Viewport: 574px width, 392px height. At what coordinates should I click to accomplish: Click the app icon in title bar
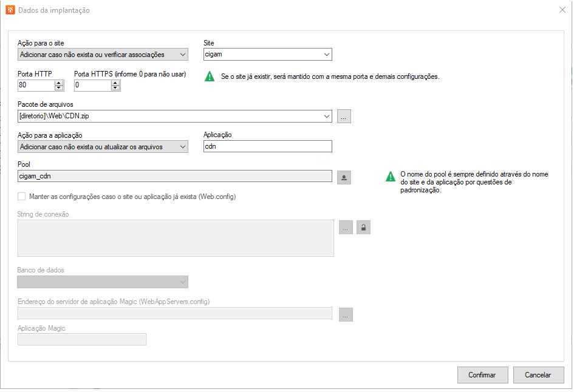pyautogui.click(x=10, y=10)
